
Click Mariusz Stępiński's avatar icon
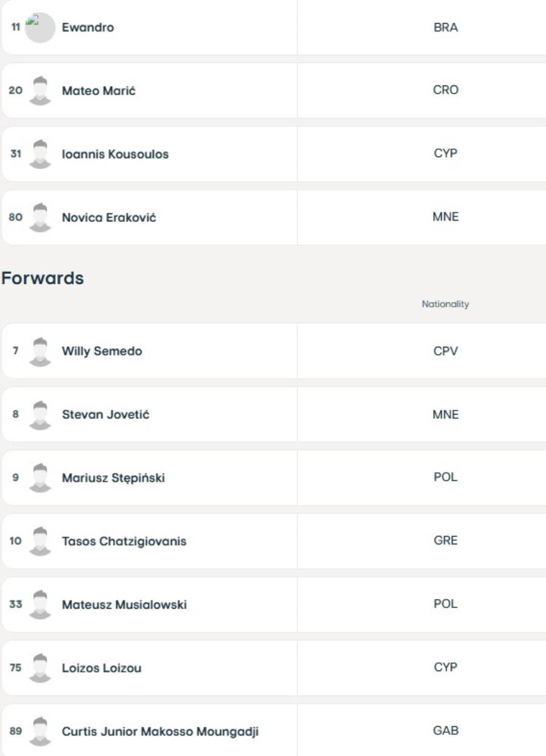pyautogui.click(x=40, y=478)
